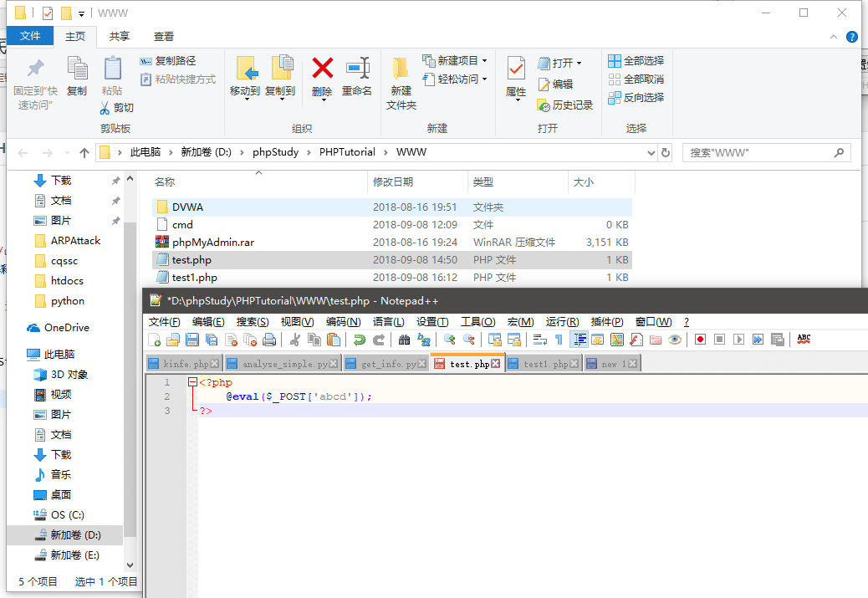Open Notepad++ 插件(P) menu
Image resolution: width=868 pixels, height=598 pixels.
[x=607, y=322]
